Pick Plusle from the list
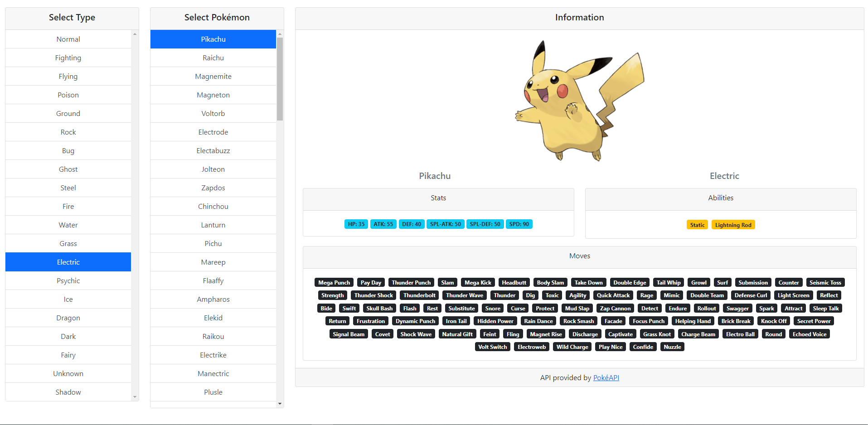The image size is (868, 425). click(213, 392)
